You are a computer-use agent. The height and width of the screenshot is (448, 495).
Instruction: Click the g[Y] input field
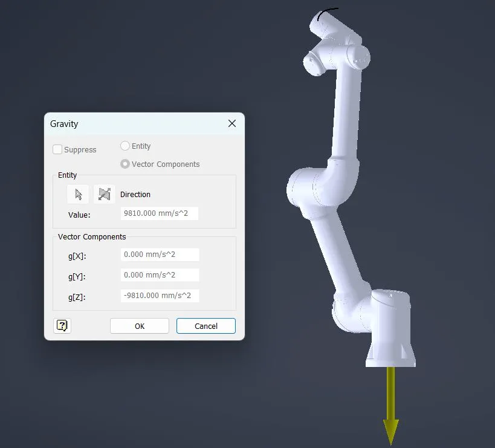pyautogui.click(x=160, y=275)
